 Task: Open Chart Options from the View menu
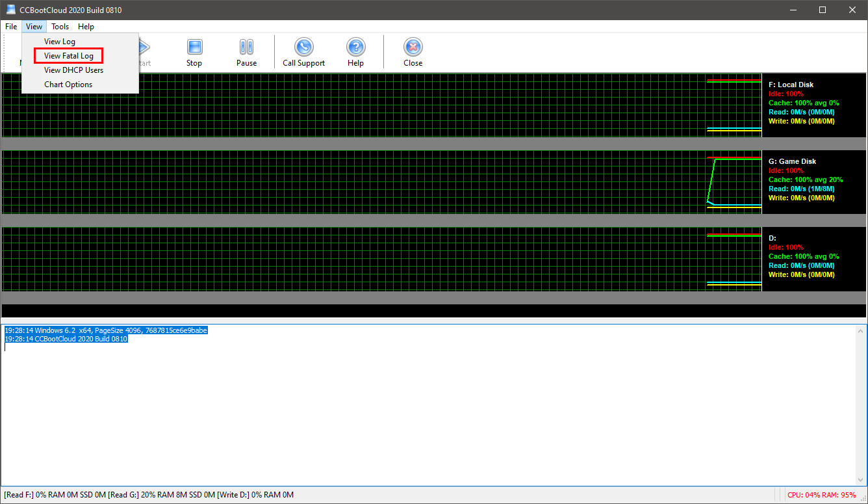coord(68,85)
